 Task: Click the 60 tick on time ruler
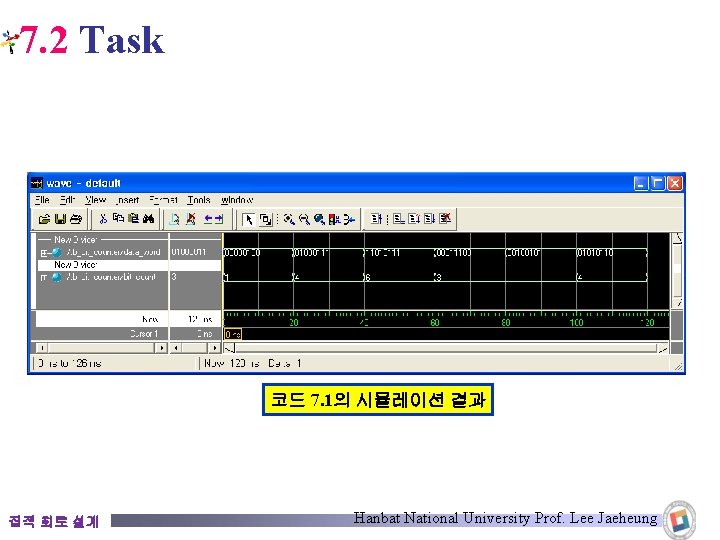[435, 323]
